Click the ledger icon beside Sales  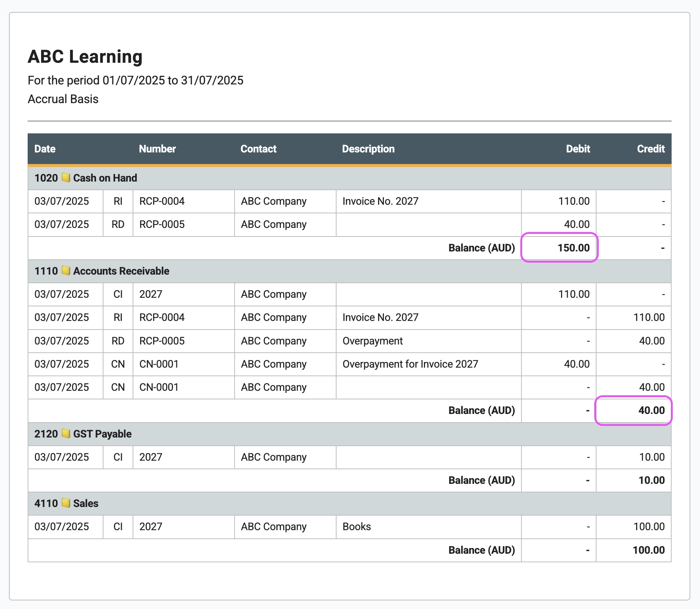coord(66,503)
